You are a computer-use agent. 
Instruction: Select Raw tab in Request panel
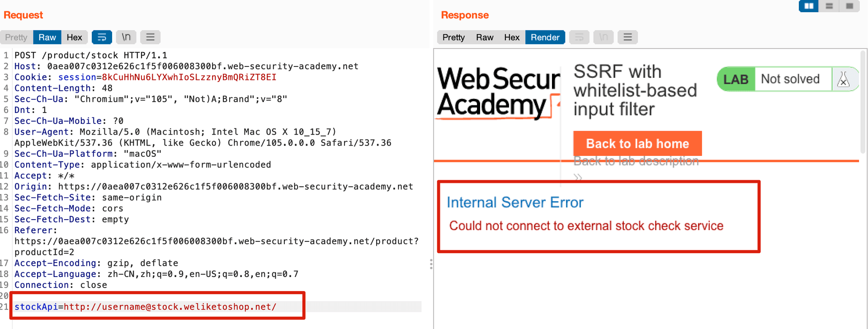tap(47, 37)
